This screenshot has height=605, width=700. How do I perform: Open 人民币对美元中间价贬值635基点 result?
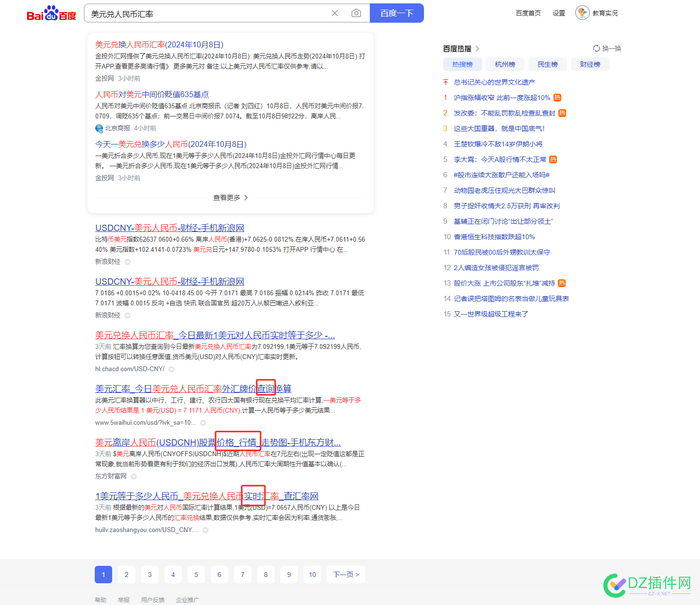(x=152, y=94)
